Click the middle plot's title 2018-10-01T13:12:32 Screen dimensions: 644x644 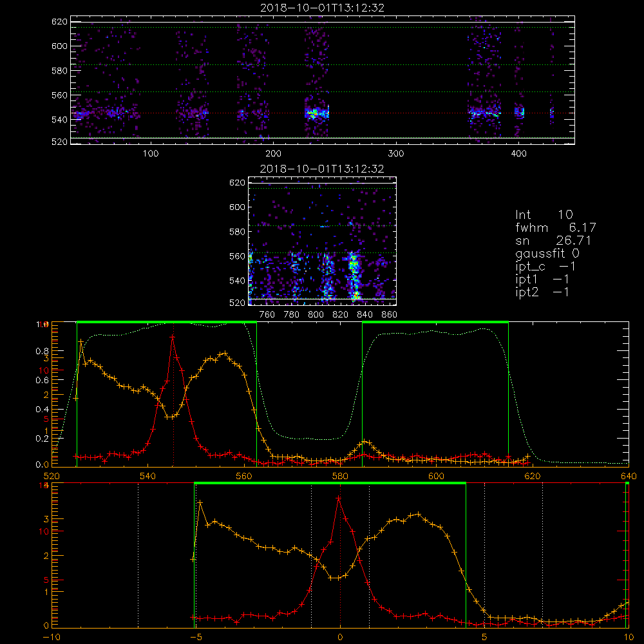point(322,169)
